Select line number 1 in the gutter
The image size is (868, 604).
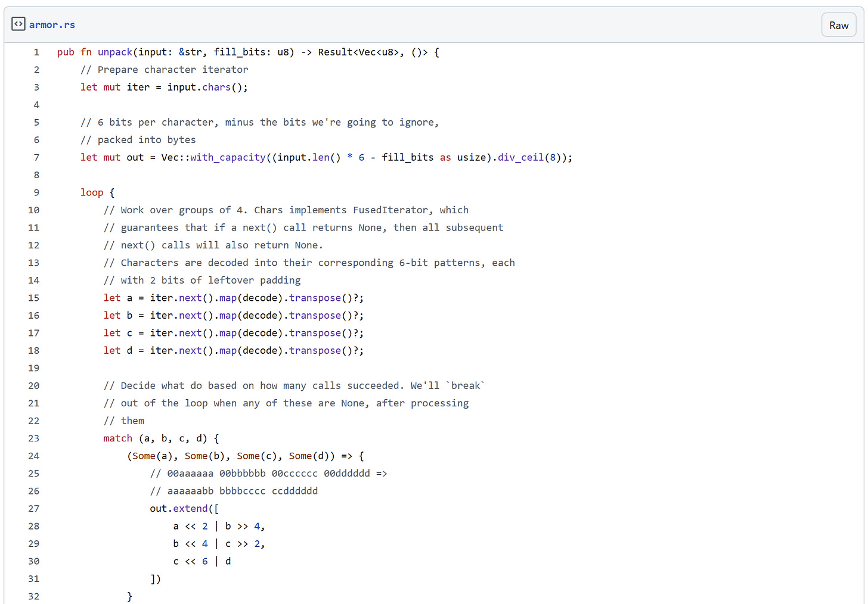(x=36, y=52)
